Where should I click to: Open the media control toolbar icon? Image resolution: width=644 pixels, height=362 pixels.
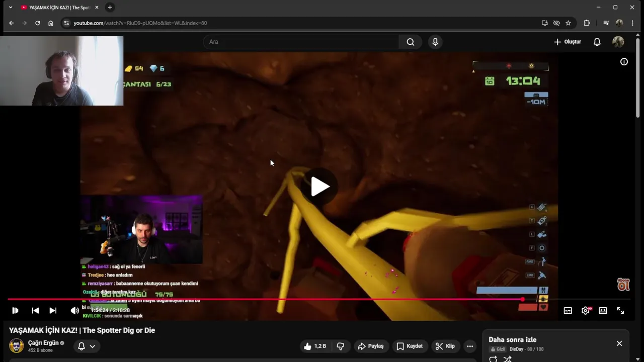[x=606, y=23]
